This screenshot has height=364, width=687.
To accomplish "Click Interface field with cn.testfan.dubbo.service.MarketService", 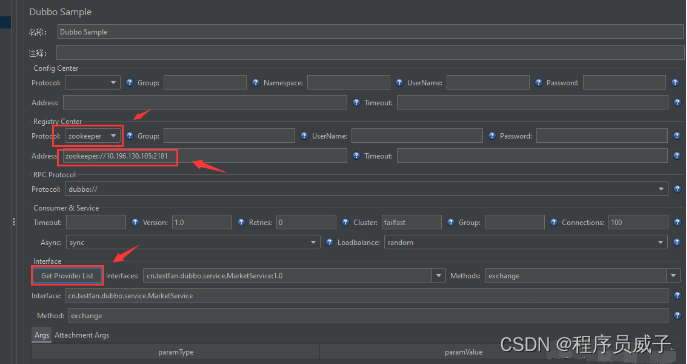I will (x=367, y=296).
